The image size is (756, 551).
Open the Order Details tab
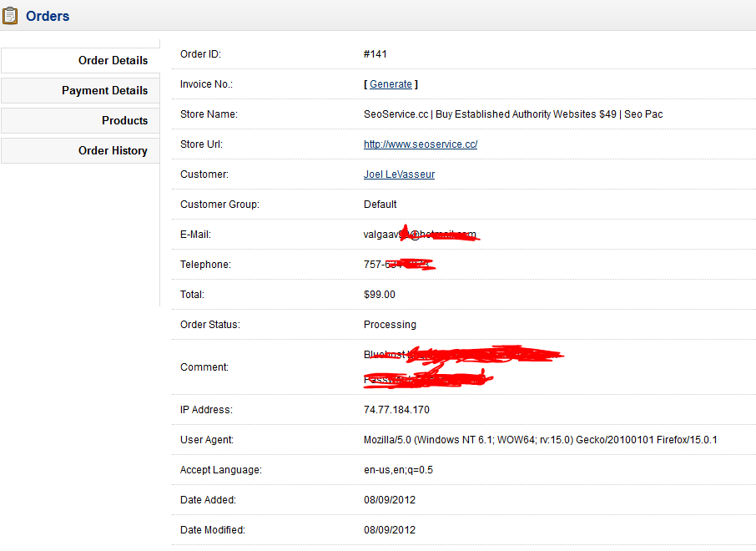(x=80, y=60)
